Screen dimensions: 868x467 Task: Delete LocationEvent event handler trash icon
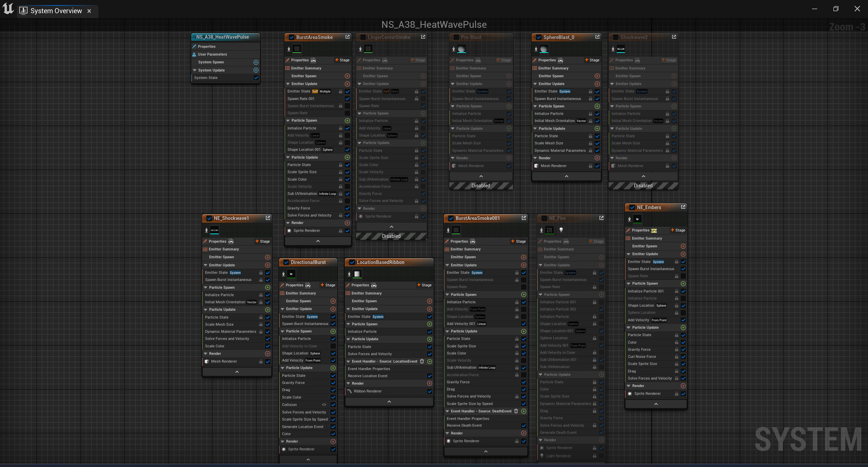click(x=422, y=361)
